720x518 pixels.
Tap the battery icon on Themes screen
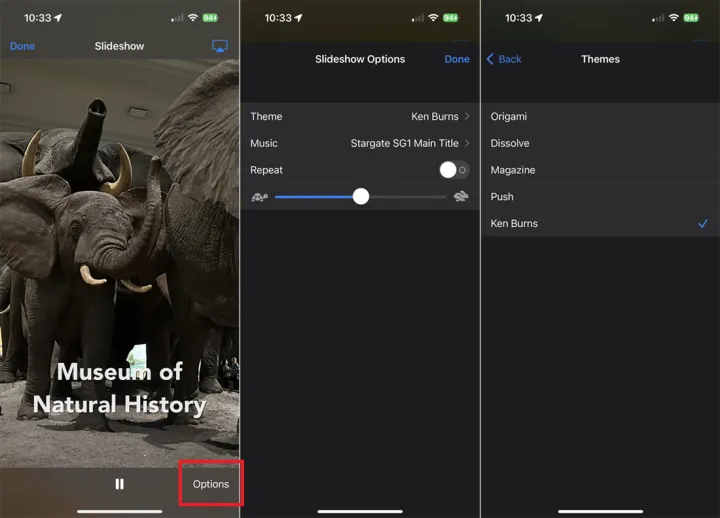(691, 18)
